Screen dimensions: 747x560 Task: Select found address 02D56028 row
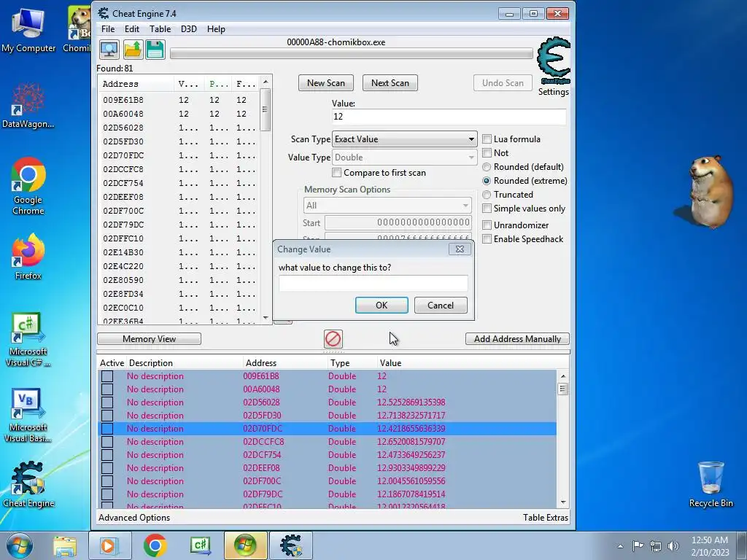click(179, 128)
